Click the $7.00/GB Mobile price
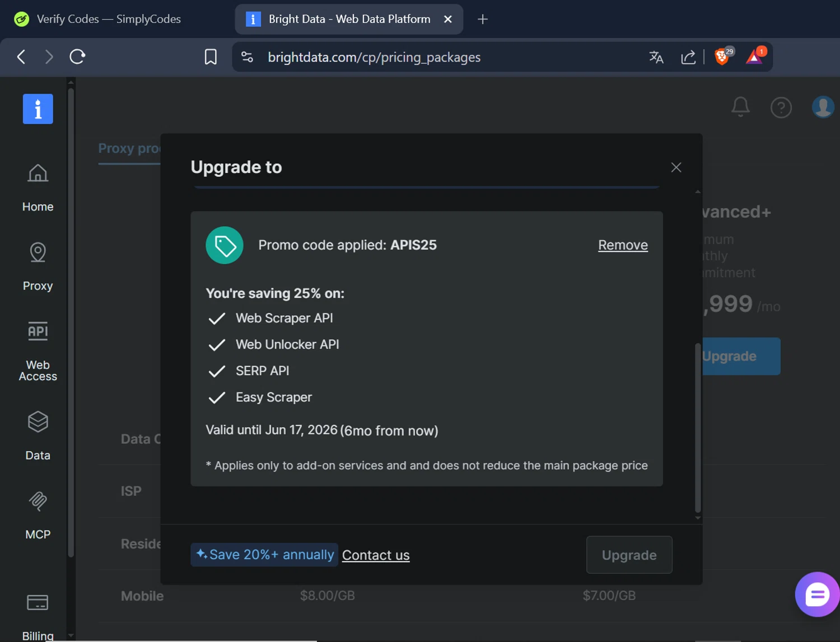The height and width of the screenshot is (642, 840). click(609, 596)
